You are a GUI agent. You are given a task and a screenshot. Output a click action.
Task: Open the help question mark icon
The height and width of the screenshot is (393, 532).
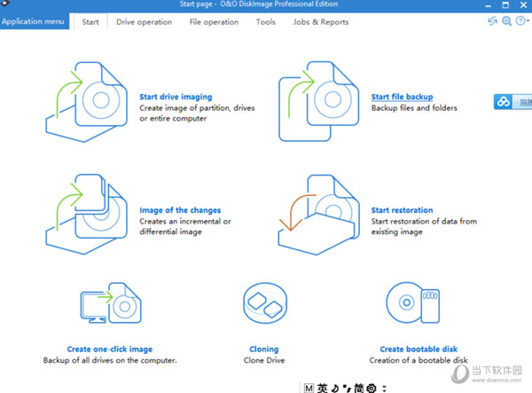click(520, 21)
